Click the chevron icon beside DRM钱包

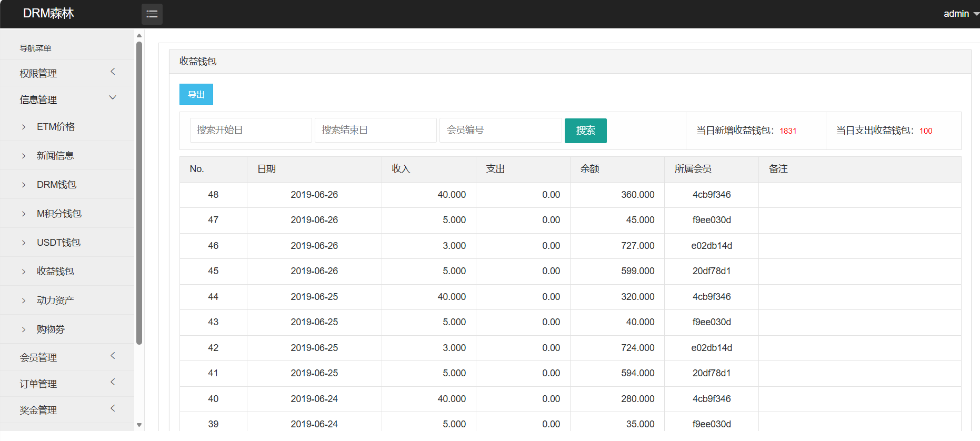pyautogui.click(x=24, y=185)
